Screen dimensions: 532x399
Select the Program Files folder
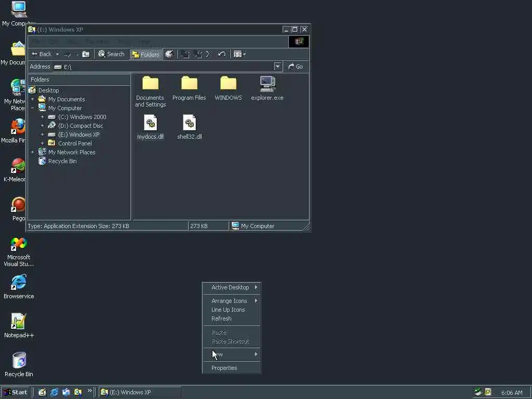[189, 88]
